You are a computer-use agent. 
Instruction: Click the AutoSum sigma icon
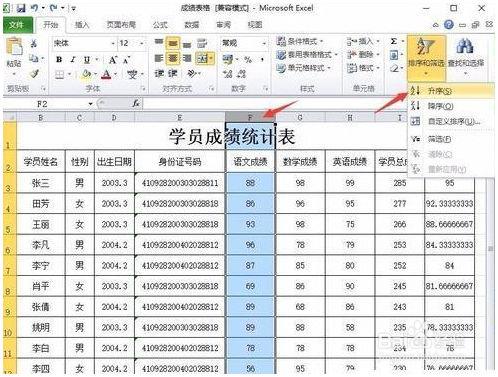(x=394, y=41)
